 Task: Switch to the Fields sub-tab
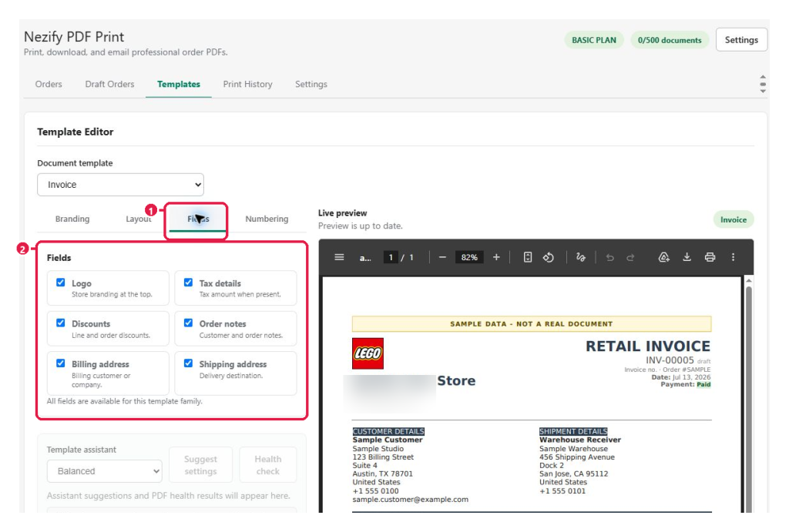point(198,219)
